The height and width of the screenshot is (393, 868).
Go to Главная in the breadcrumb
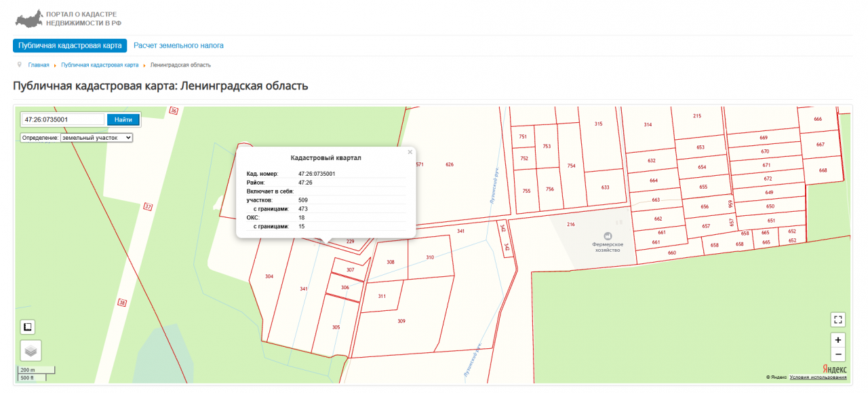tap(38, 65)
